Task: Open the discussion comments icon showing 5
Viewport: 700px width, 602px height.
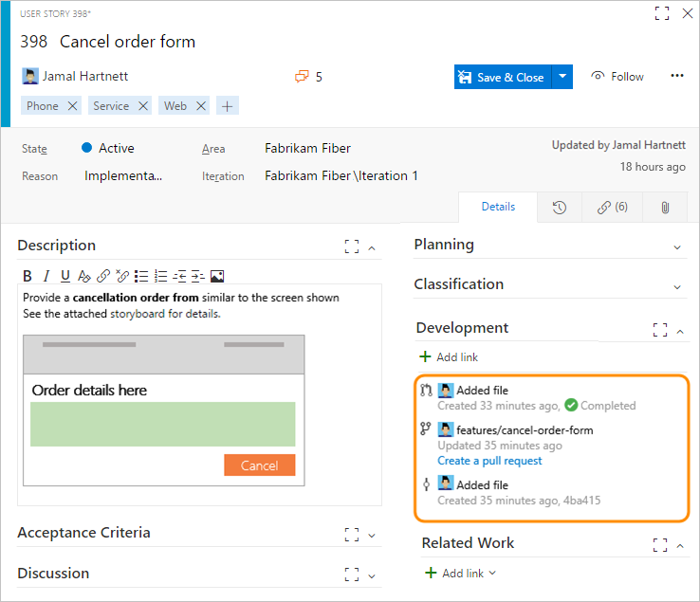Action: (308, 77)
